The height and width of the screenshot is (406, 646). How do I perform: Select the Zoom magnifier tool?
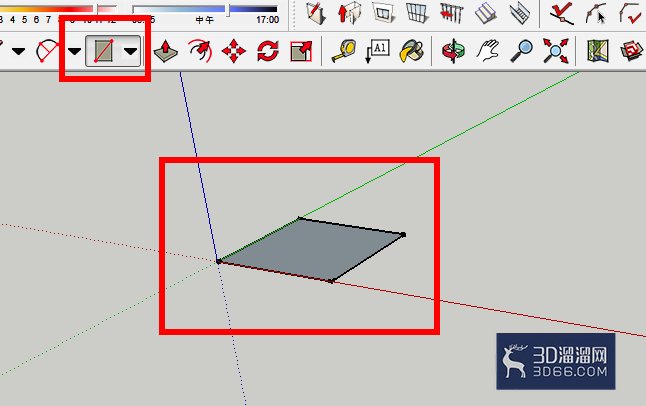[522, 51]
